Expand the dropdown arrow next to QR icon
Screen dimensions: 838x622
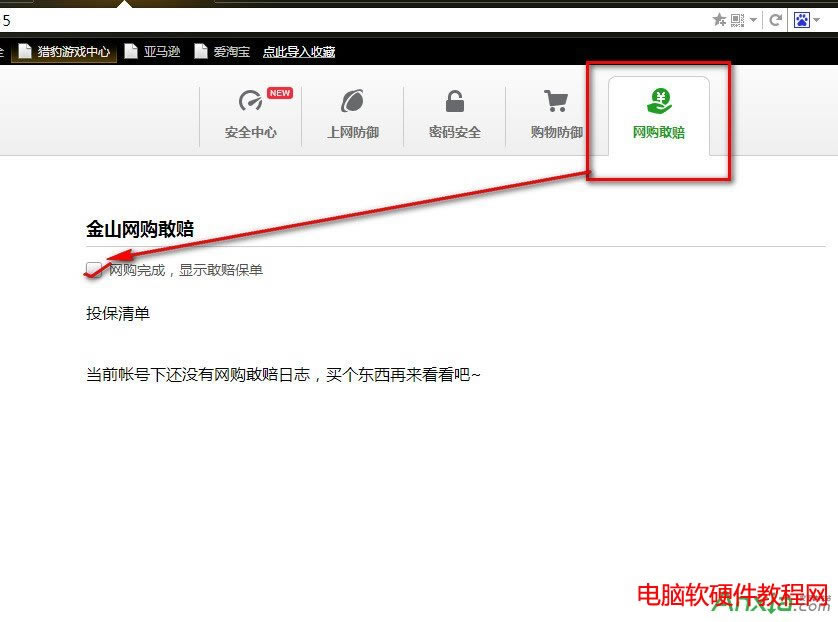tap(753, 20)
